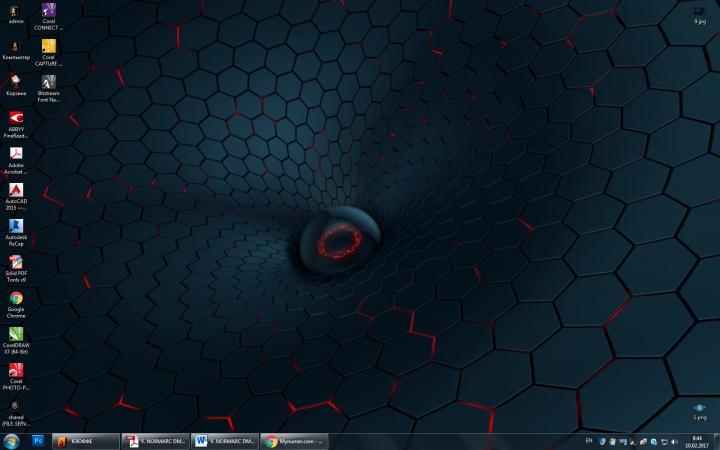Open Adobe Acrobat desktop shortcut

16,160
